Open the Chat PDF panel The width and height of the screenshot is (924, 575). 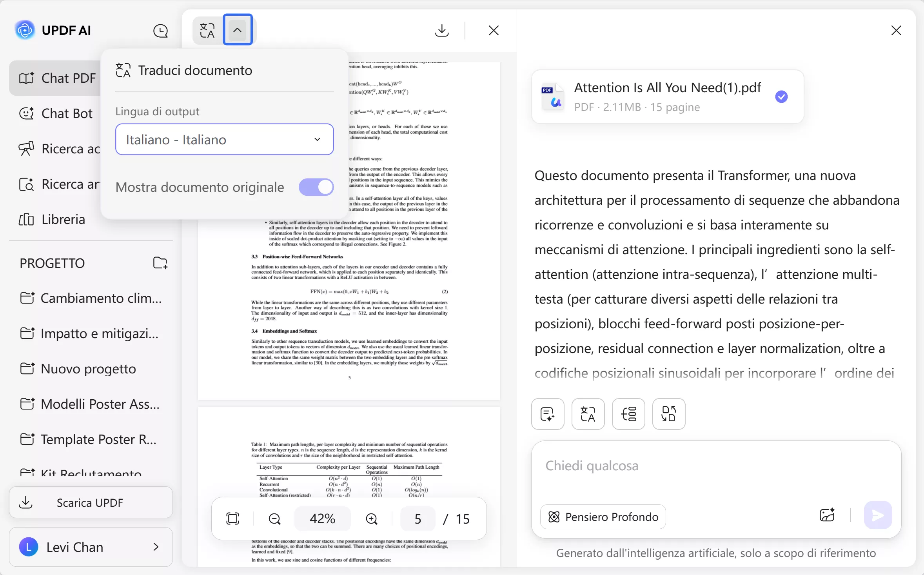coord(68,78)
